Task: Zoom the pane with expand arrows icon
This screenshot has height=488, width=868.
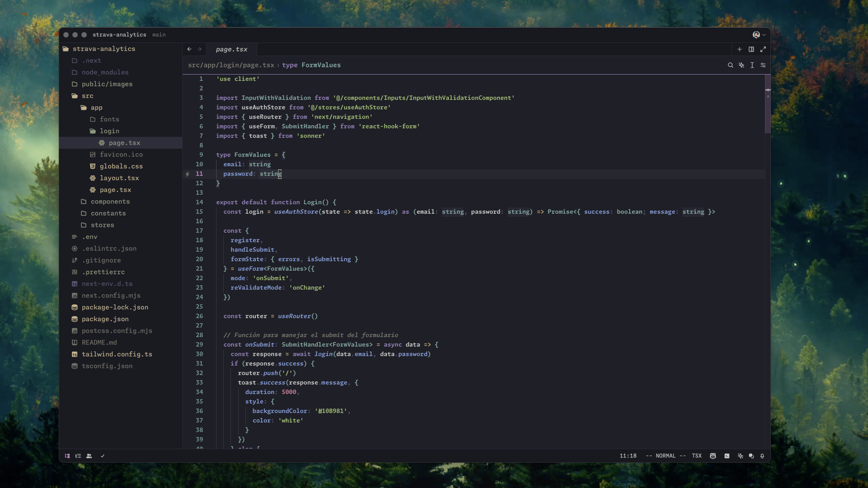Action: pos(763,49)
